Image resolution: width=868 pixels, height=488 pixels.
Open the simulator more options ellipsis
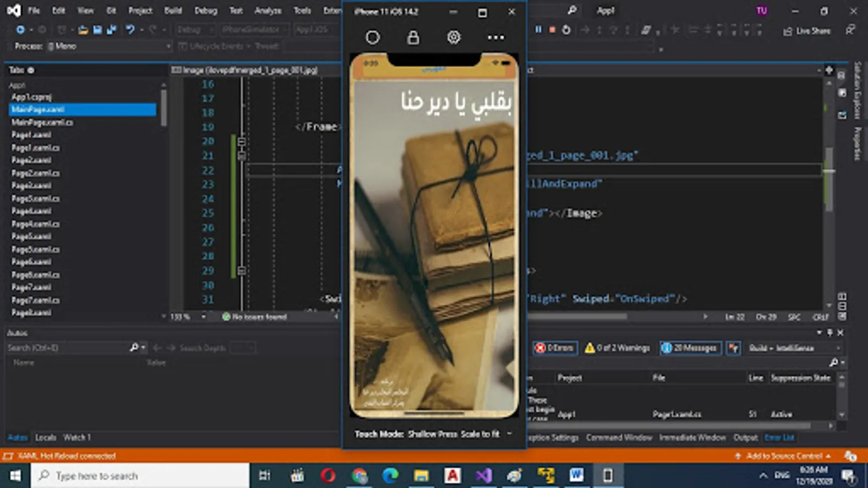point(495,37)
